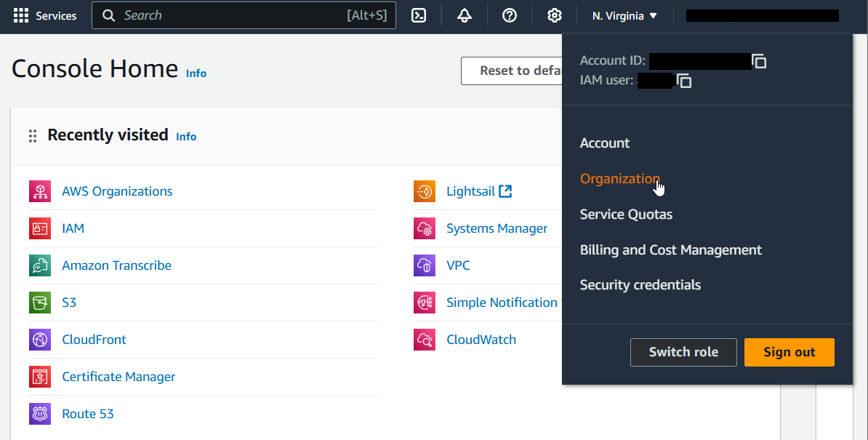The image size is (868, 440).
Task: Open the Route 53 link
Action: pos(87,414)
